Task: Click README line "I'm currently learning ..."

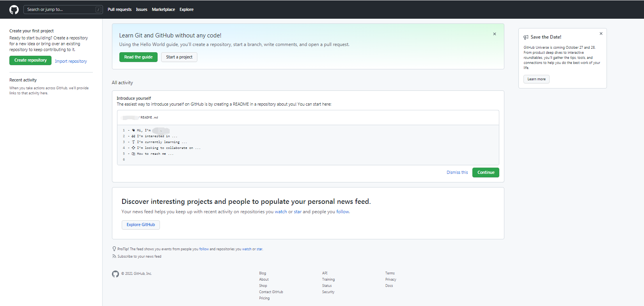Action: pos(161,142)
